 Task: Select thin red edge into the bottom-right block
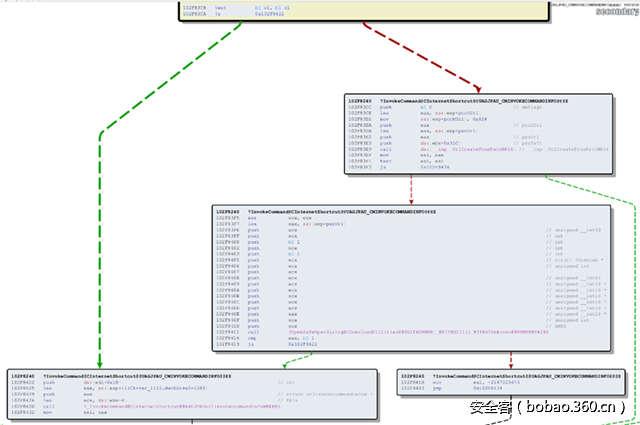[x=511, y=360]
